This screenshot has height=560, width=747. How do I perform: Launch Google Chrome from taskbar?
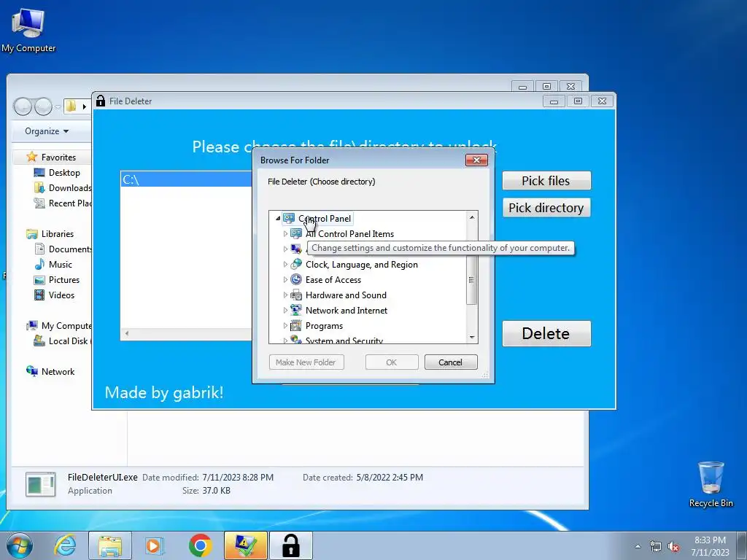(x=200, y=545)
